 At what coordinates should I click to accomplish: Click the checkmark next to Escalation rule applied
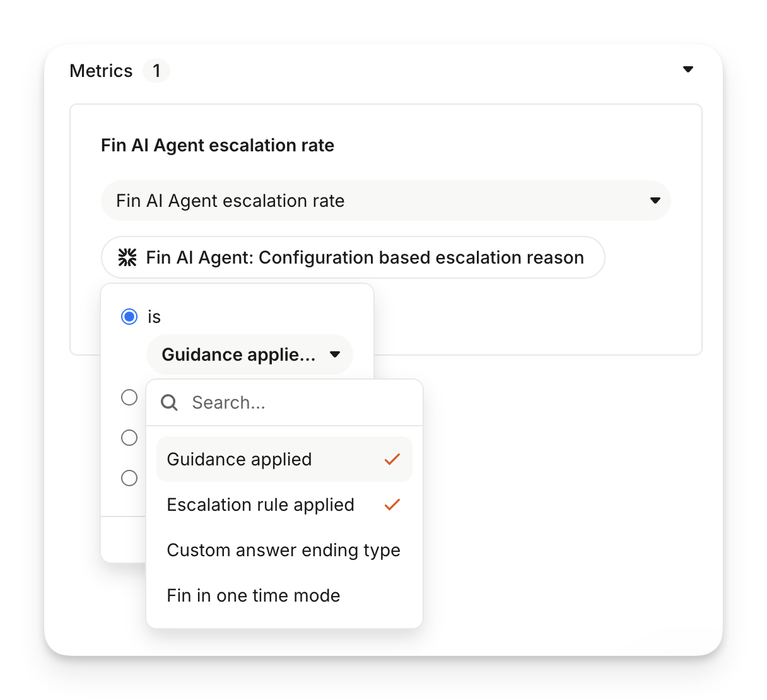tap(392, 505)
